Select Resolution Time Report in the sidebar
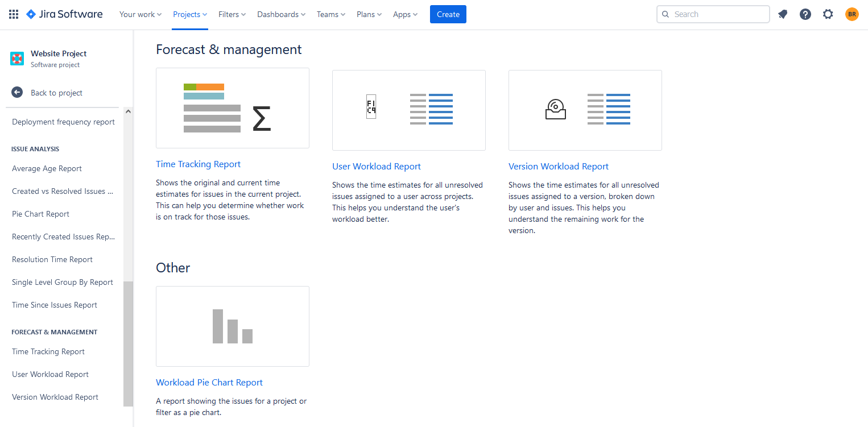 pos(52,259)
